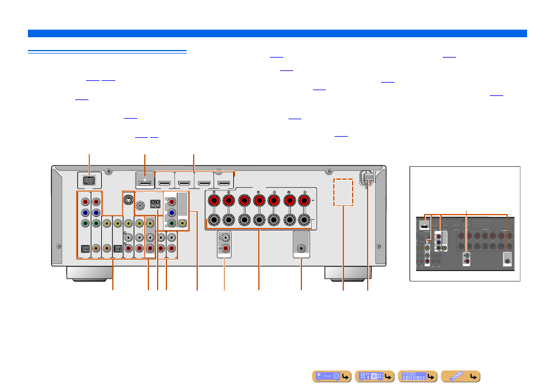555x392 pixels.
Task: Click the HDMI OUT jack on the receiver
Action: coord(145,183)
